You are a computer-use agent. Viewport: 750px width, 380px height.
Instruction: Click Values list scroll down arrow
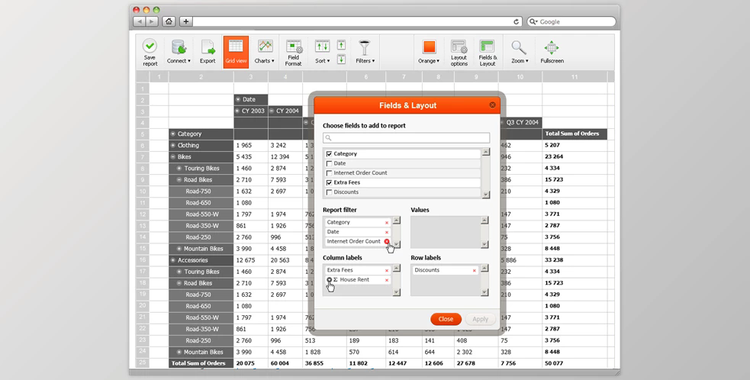[484, 244]
